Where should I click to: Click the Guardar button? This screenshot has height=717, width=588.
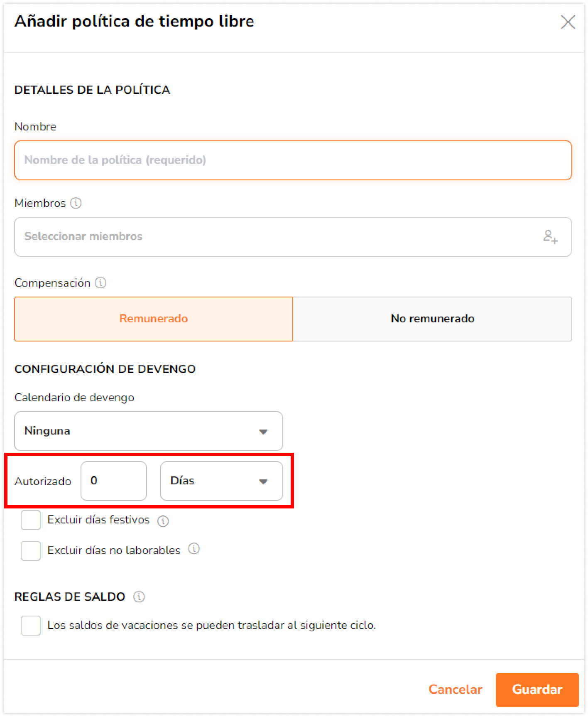537,690
